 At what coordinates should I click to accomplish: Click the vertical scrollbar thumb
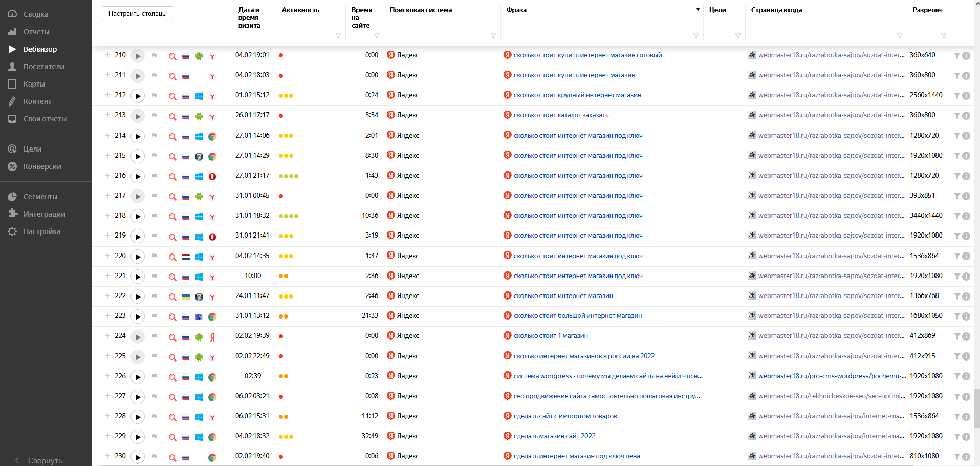976,408
